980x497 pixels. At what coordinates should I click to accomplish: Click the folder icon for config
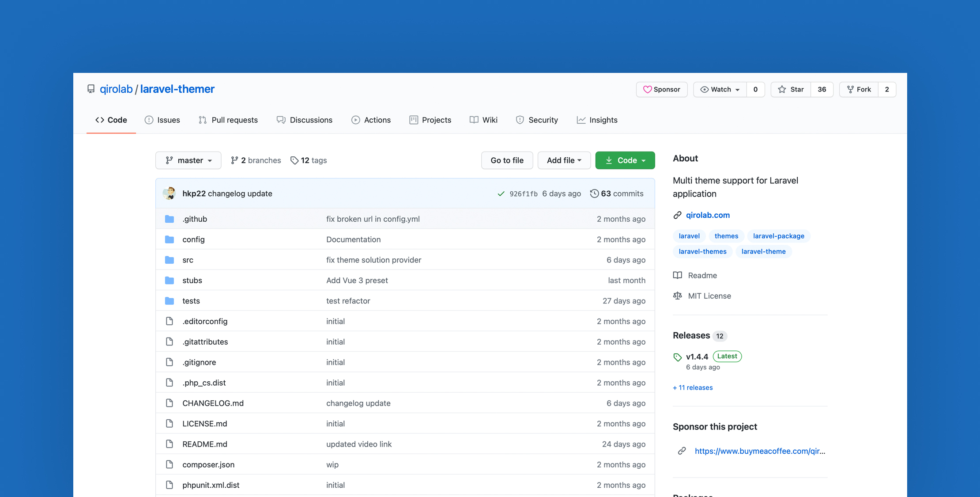tap(170, 239)
